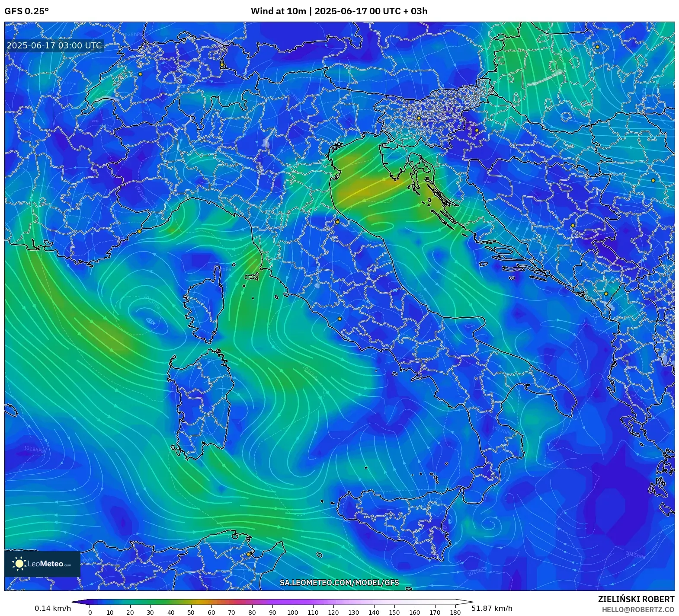Click the yellow city dot marking Rome
This screenshot has height=616, width=679.
(x=339, y=319)
